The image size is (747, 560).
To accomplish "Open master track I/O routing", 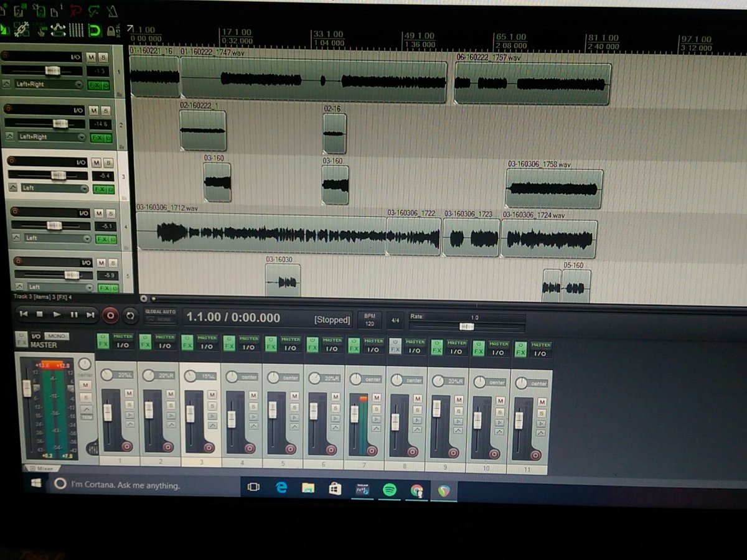I will point(36,337).
